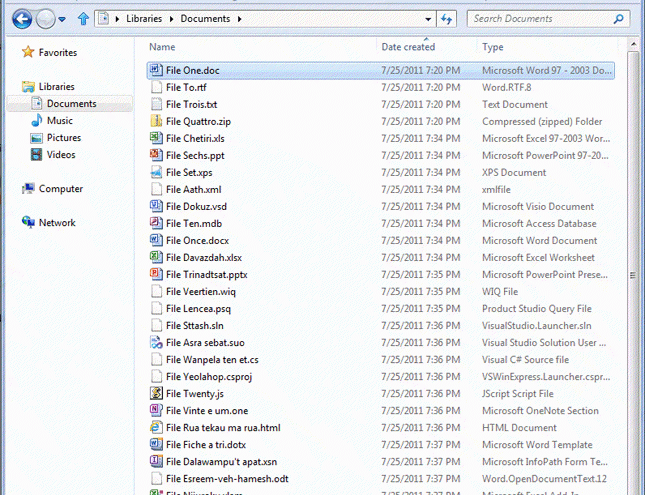Open the Videos library in sidebar
This screenshot has width=645, height=495.
coord(61,155)
